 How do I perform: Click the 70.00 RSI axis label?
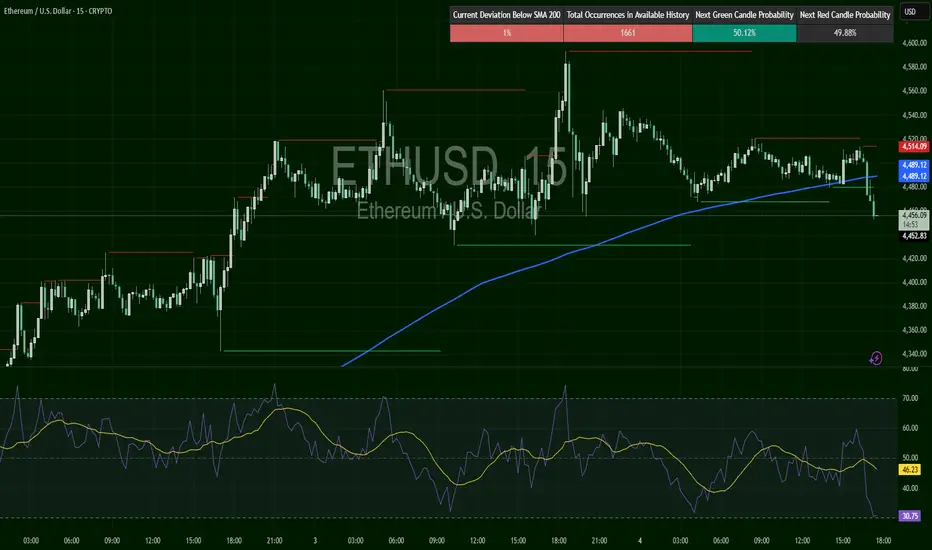[910, 398]
